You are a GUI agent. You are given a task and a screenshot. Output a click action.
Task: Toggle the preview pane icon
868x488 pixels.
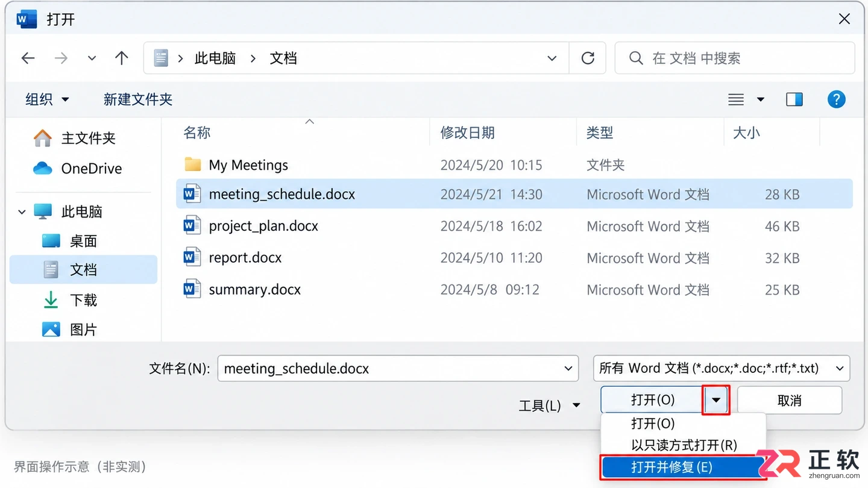coord(794,99)
